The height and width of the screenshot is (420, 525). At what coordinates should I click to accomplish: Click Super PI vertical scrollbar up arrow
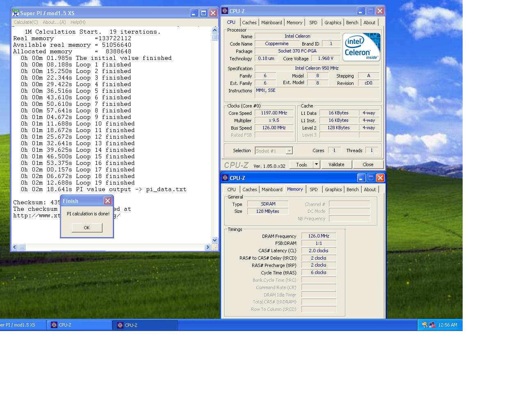click(215, 30)
